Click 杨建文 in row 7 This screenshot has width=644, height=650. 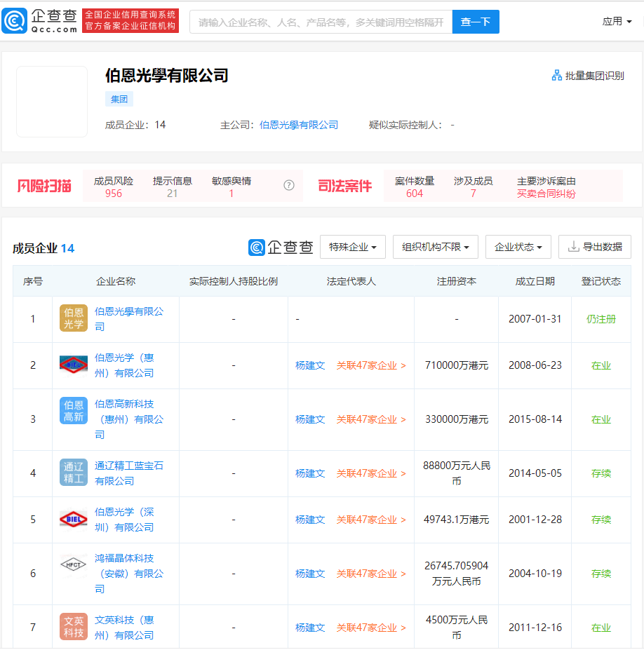[x=310, y=627]
